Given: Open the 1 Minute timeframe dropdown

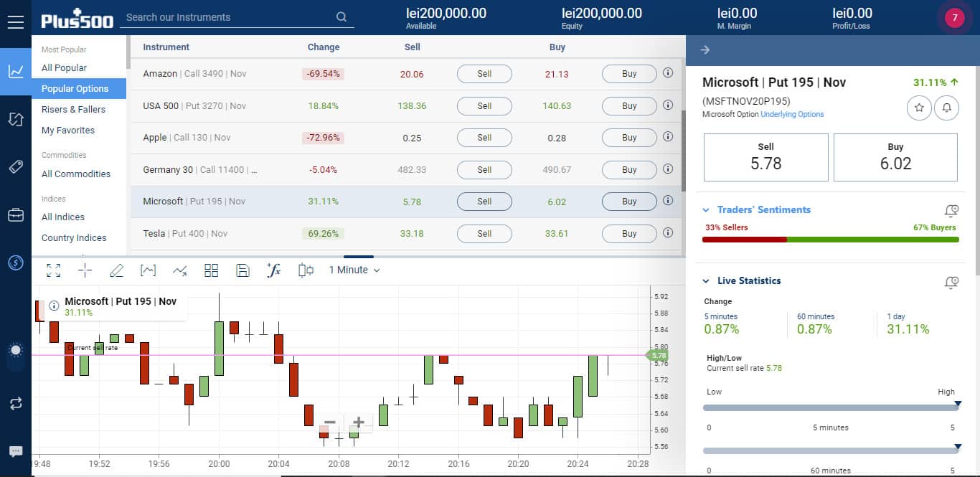Looking at the screenshot, I should pos(354,270).
